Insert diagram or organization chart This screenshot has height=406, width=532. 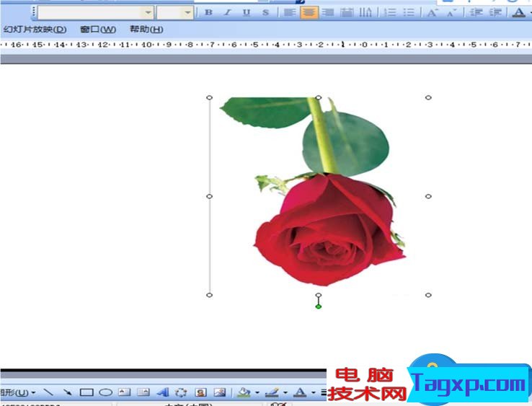click(x=181, y=393)
